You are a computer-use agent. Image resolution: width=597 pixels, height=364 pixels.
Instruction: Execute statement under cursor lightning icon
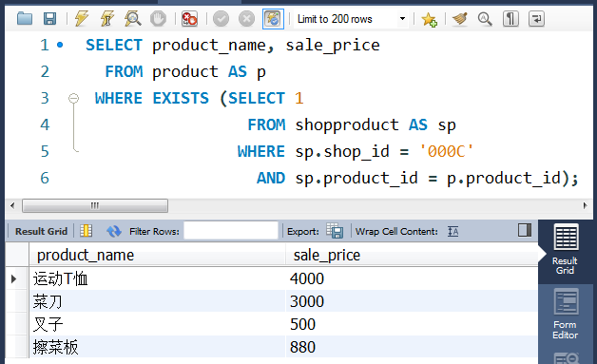click(x=107, y=18)
